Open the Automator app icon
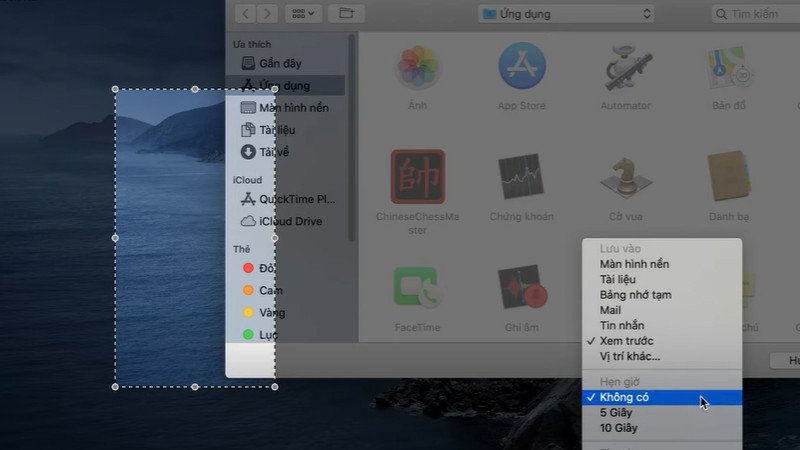The height and width of the screenshot is (450, 800). pos(626,68)
